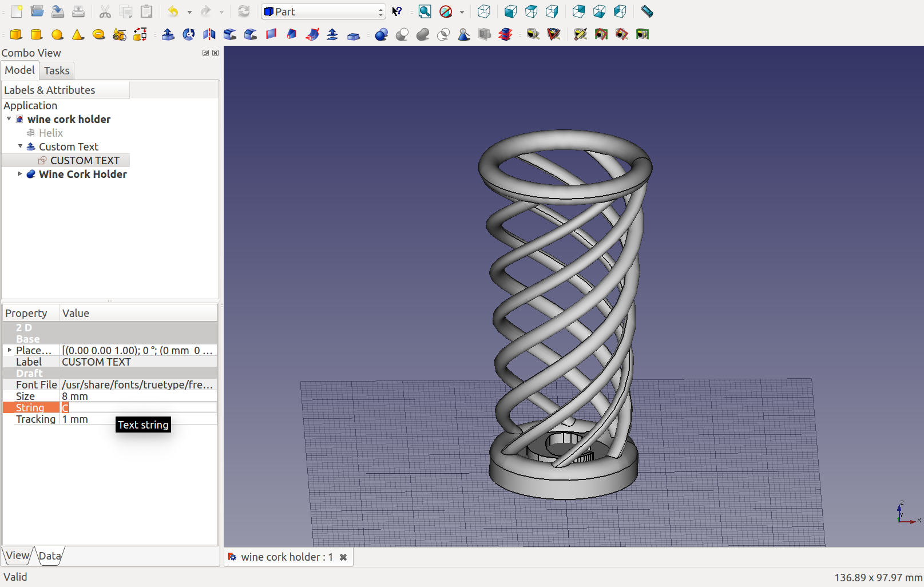Viewport: 924px width, 587px height.
Task: Fit all content in view with magnifier icon
Action: (425, 11)
